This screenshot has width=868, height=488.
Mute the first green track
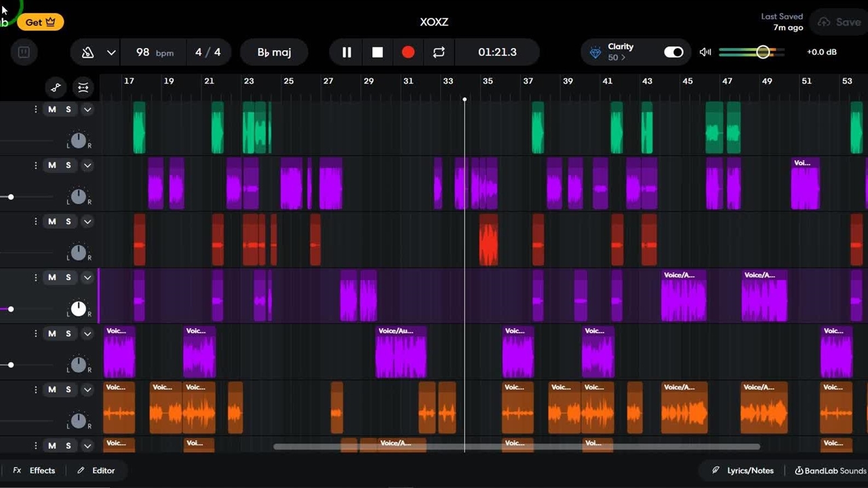[x=52, y=109]
